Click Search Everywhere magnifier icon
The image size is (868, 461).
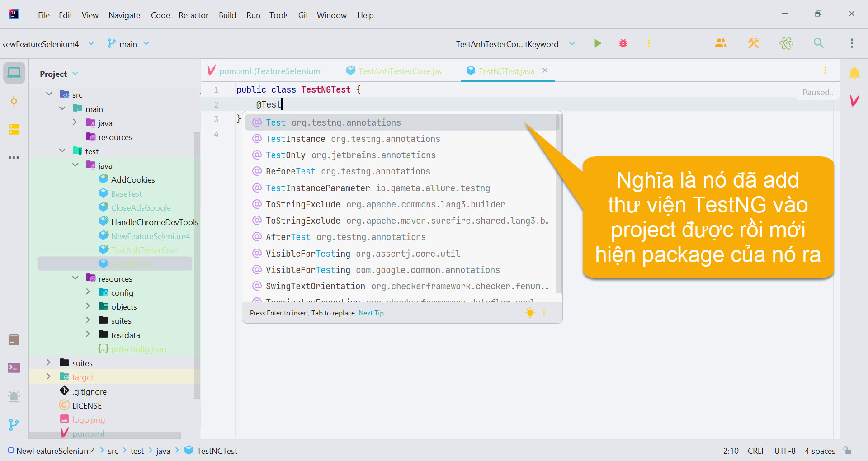pos(819,43)
